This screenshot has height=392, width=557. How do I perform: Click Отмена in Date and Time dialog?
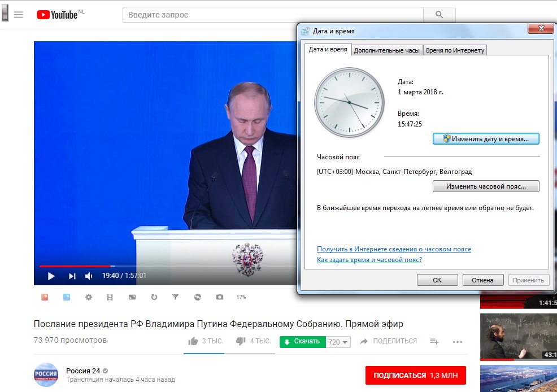[483, 280]
